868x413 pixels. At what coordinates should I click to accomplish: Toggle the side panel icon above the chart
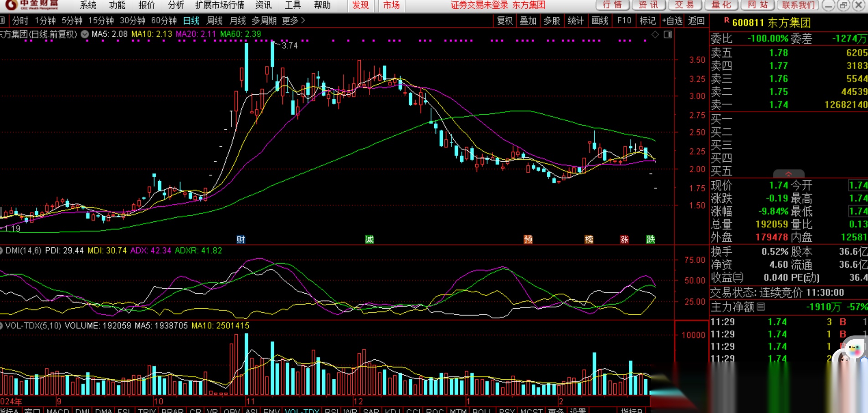[668, 35]
